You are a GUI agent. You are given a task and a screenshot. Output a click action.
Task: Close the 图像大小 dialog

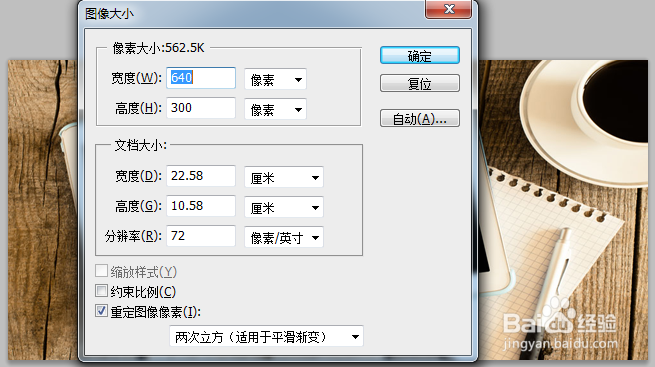click(449, 9)
